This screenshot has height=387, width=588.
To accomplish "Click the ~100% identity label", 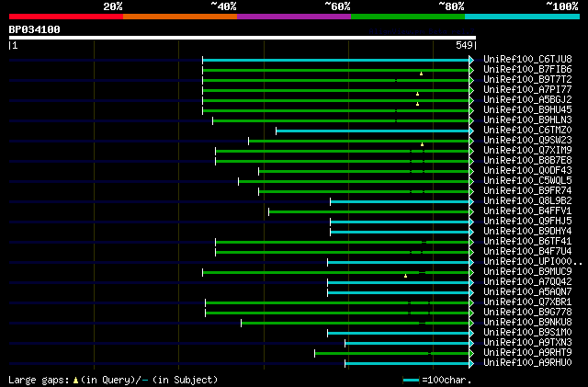I will click(x=562, y=6).
